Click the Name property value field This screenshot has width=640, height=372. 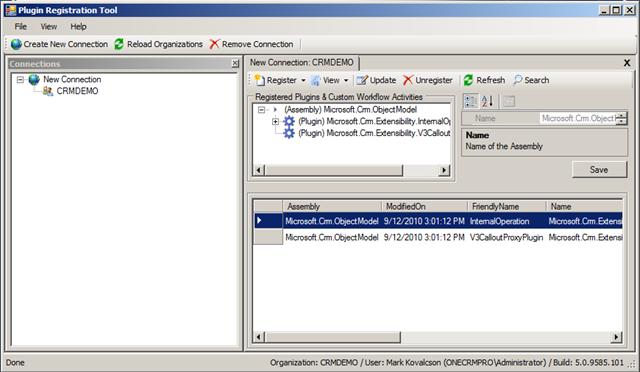(578, 118)
